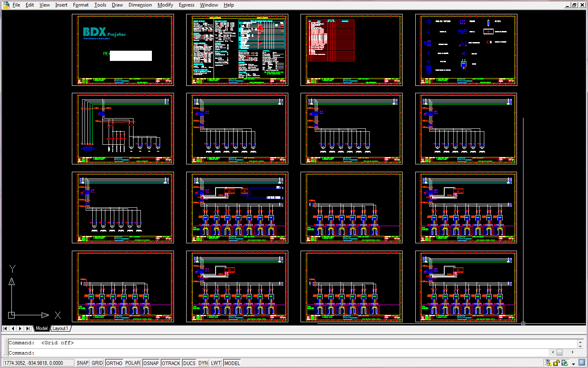Viewport: 588px width, 368px height.
Task: Disable ORTHO mode in status bar
Action: (x=114, y=363)
